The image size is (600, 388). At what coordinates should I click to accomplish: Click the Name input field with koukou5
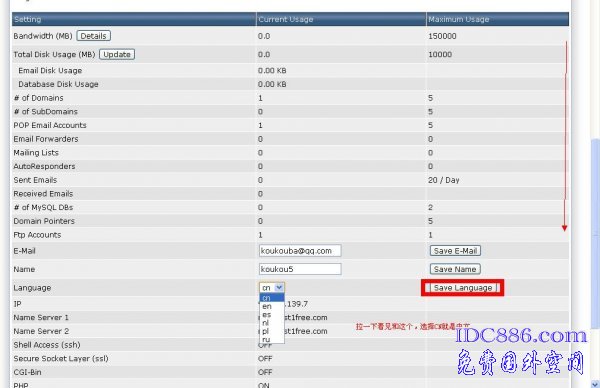tap(300, 269)
